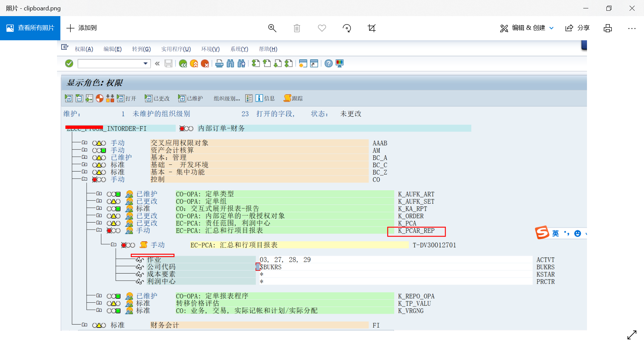The image size is (644, 347).
Task: Click the customize local layout monitor icon
Action: pos(340,63)
